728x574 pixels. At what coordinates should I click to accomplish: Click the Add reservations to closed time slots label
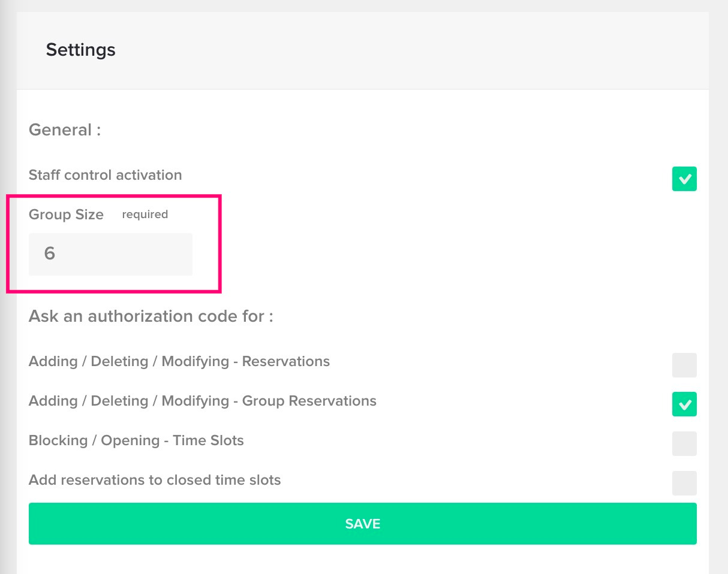tap(155, 480)
